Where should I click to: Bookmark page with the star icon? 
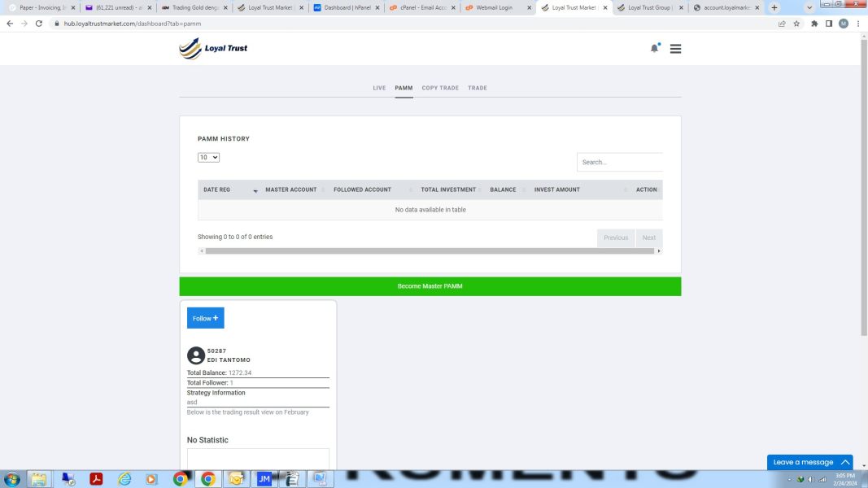click(796, 24)
